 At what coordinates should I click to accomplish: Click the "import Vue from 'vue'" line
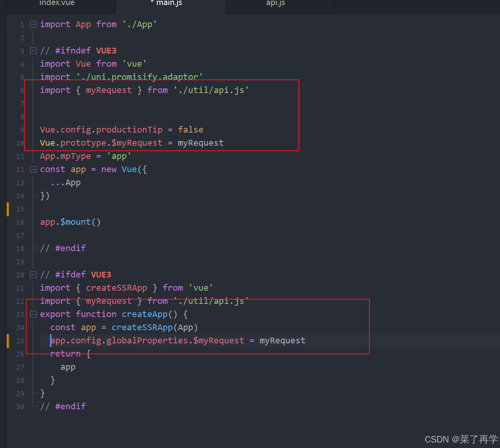(x=93, y=64)
